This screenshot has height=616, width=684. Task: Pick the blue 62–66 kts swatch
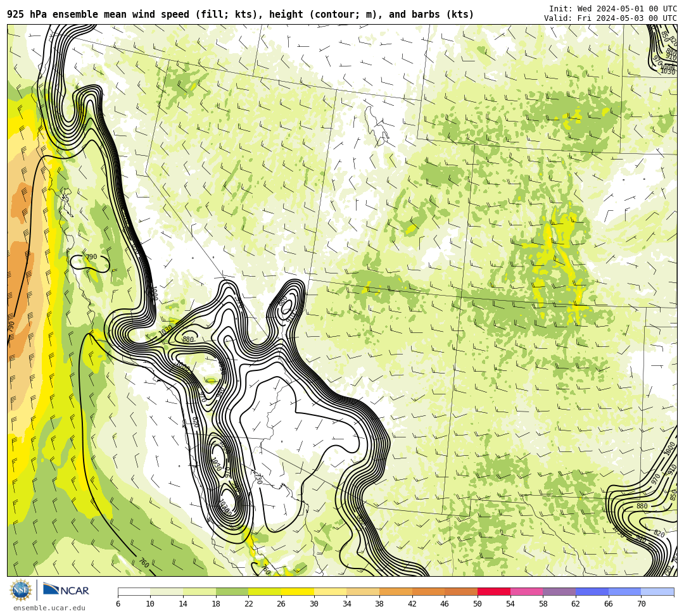pyautogui.click(x=592, y=591)
